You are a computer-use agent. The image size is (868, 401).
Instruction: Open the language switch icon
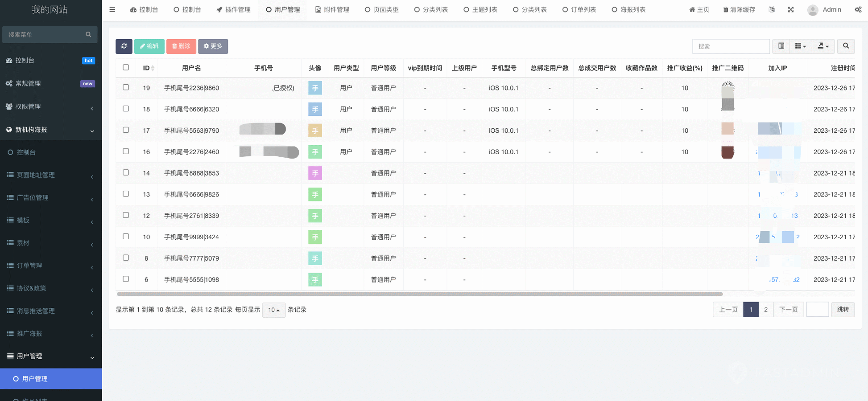tap(772, 10)
